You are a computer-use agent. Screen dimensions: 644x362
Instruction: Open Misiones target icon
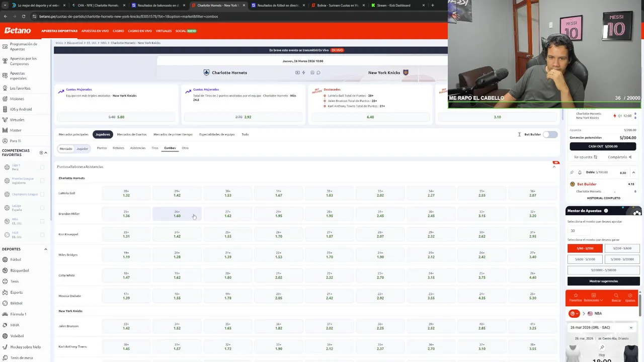(x=5, y=99)
